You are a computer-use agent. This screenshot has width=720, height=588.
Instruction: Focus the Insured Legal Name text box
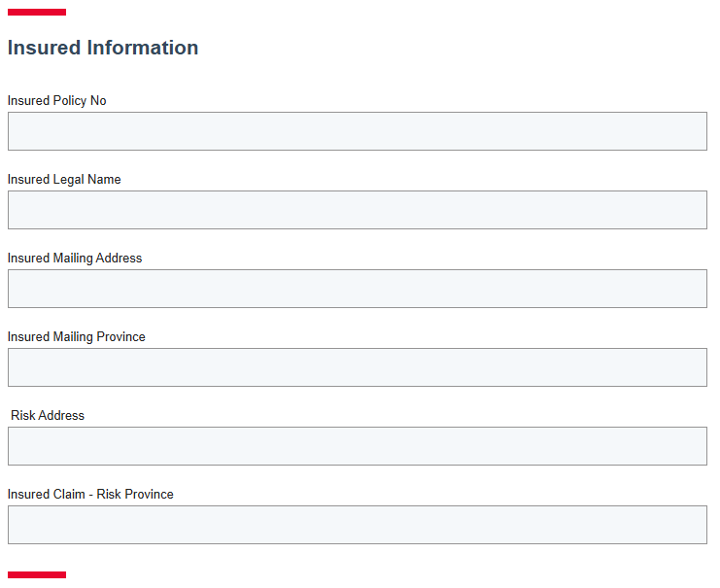(357, 210)
